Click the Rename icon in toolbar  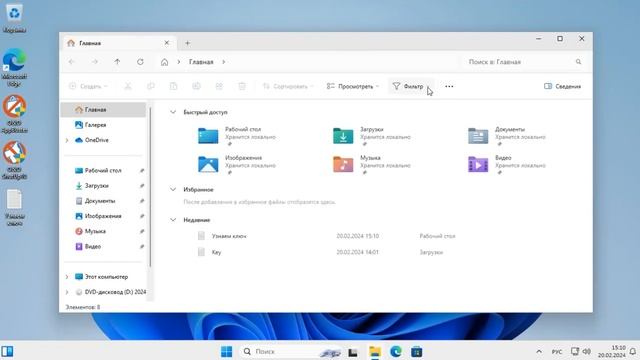(196, 86)
